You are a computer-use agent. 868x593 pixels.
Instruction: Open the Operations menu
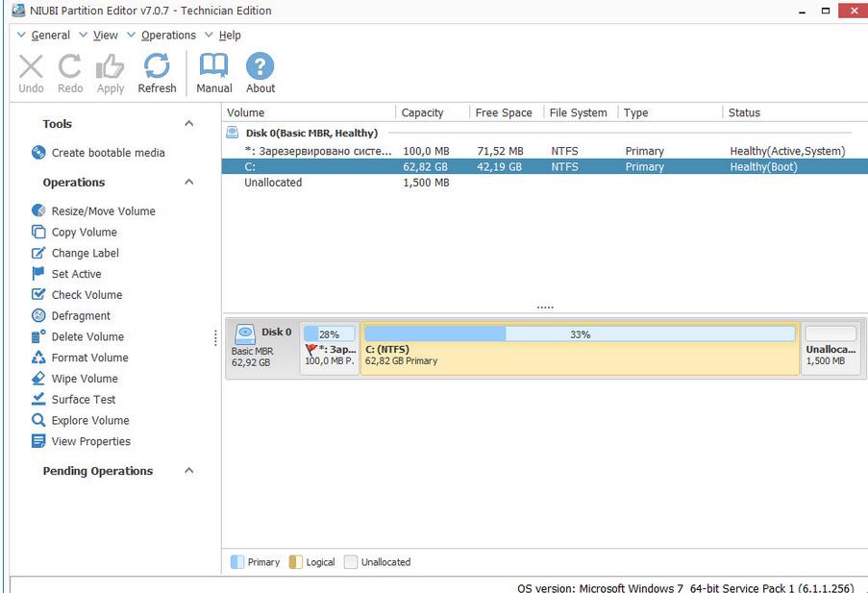[x=167, y=35]
